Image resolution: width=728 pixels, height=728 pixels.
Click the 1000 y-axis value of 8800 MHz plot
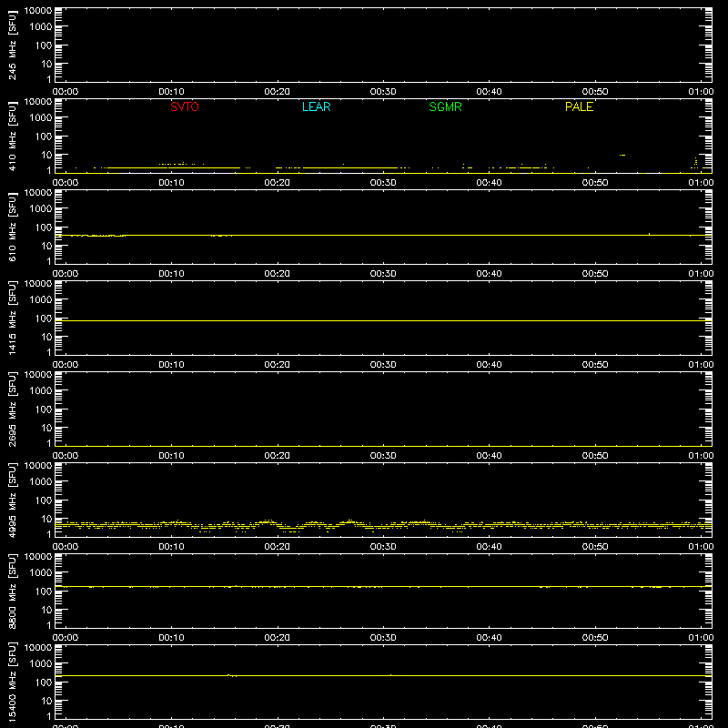(41, 573)
